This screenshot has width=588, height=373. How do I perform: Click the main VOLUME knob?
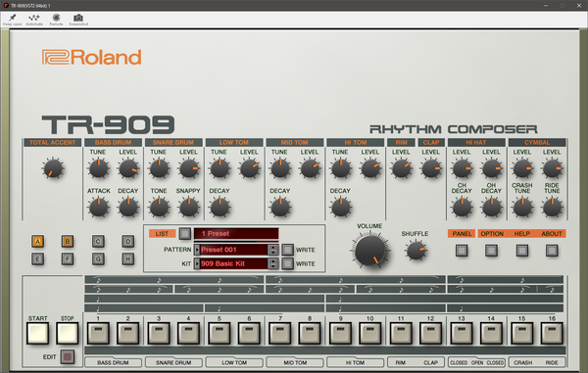[x=369, y=251]
